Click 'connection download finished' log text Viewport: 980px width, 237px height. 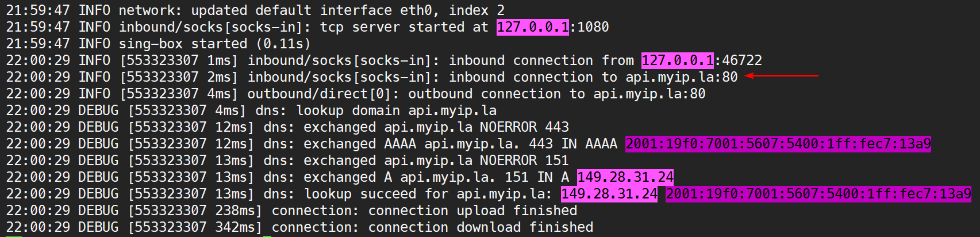point(481,227)
